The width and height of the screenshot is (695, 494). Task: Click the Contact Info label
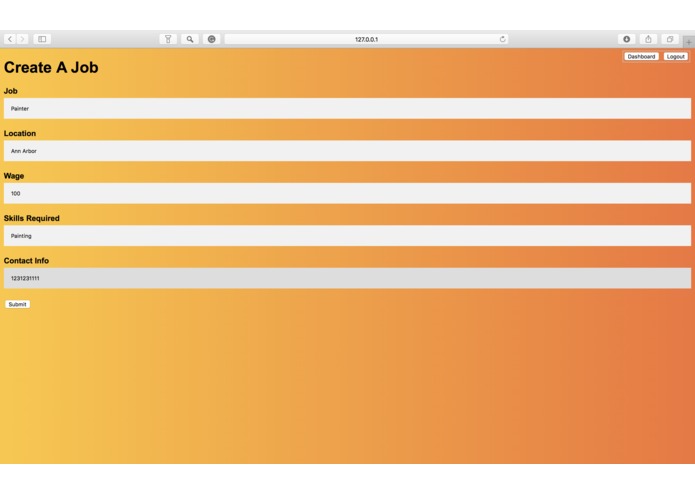pos(26,261)
